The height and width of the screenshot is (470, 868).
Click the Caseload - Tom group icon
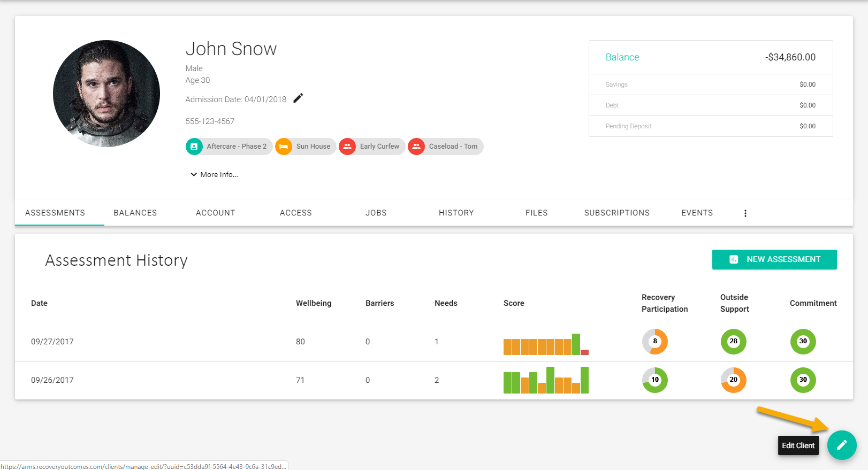click(x=416, y=147)
